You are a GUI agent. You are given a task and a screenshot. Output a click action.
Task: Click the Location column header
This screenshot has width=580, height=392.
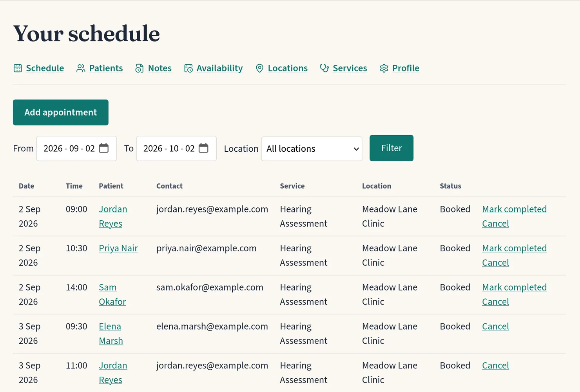(x=376, y=186)
